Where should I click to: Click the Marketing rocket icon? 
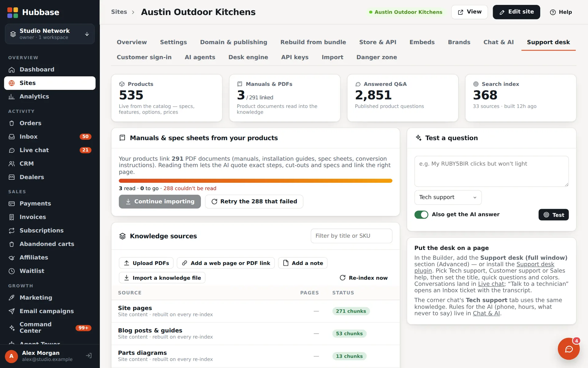point(12,298)
